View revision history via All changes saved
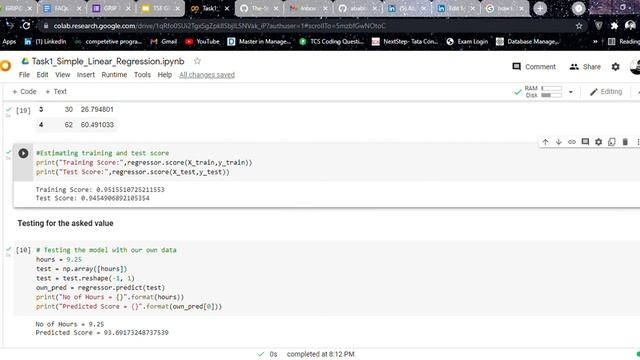 point(207,75)
